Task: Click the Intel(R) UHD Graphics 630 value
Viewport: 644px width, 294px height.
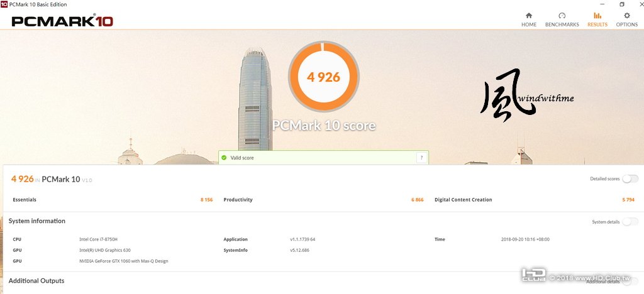Action: coord(105,250)
